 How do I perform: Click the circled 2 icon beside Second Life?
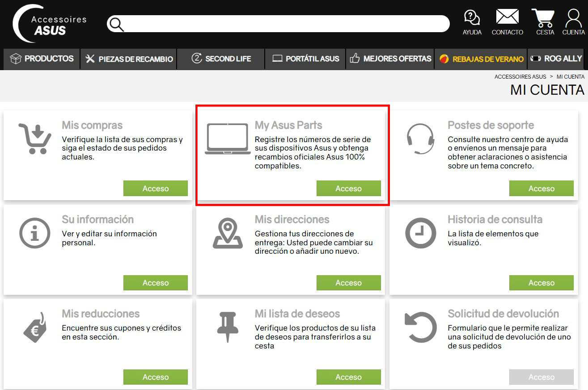coord(197,59)
